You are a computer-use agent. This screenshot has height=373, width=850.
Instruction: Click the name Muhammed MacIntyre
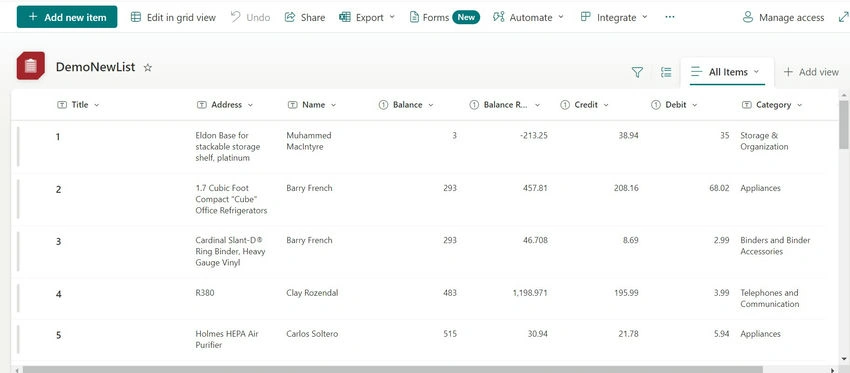(x=308, y=141)
